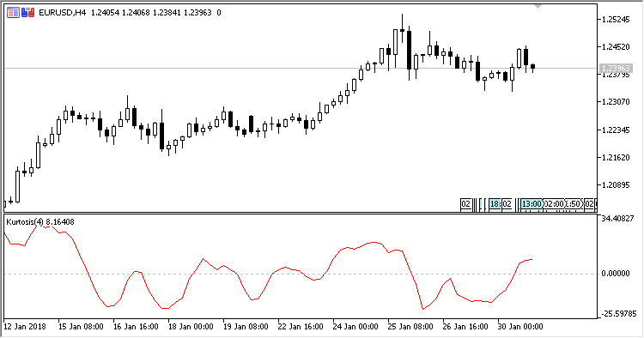
Task: Open the highlighted 18: calendar event marker
Action: tap(495, 204)
